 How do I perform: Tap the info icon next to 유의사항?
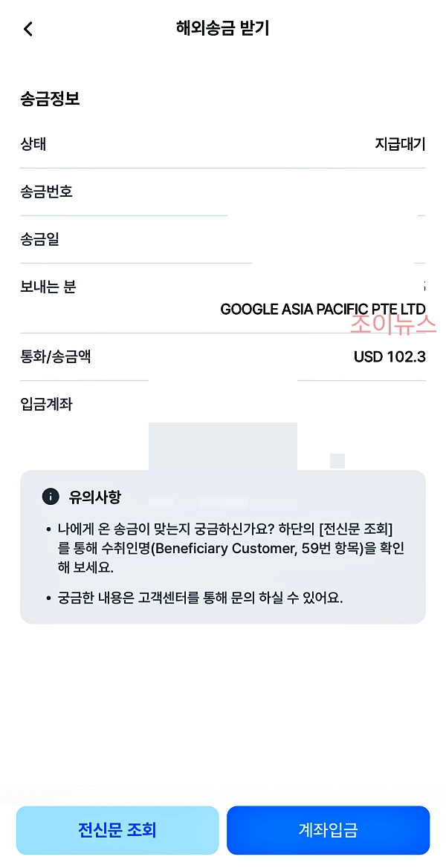(51, 498)
